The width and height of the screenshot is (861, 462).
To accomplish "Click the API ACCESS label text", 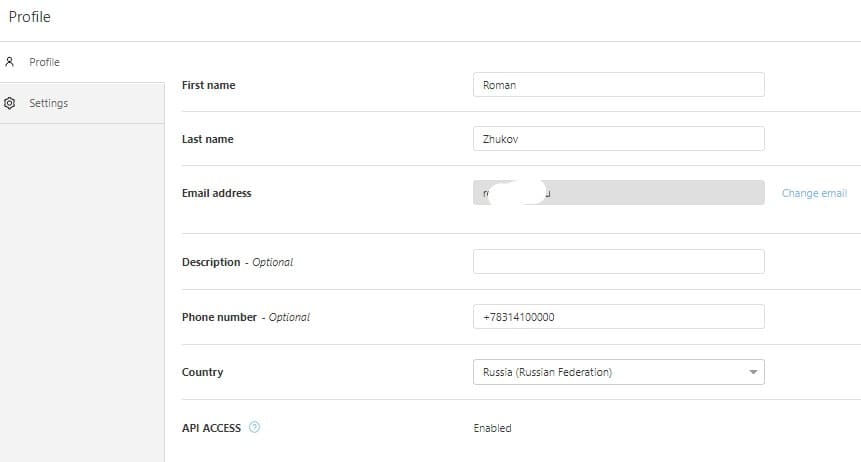I will [x=212, y=428].
